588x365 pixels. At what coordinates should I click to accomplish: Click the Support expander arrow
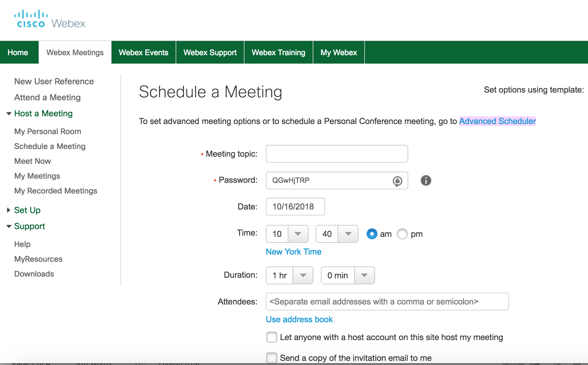[8, 226]
